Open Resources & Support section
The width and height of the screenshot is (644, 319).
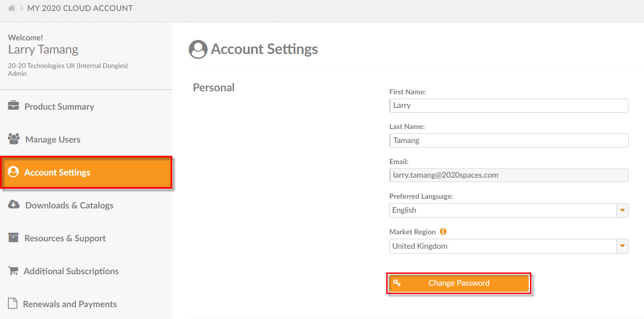click(x=65, y=238)
